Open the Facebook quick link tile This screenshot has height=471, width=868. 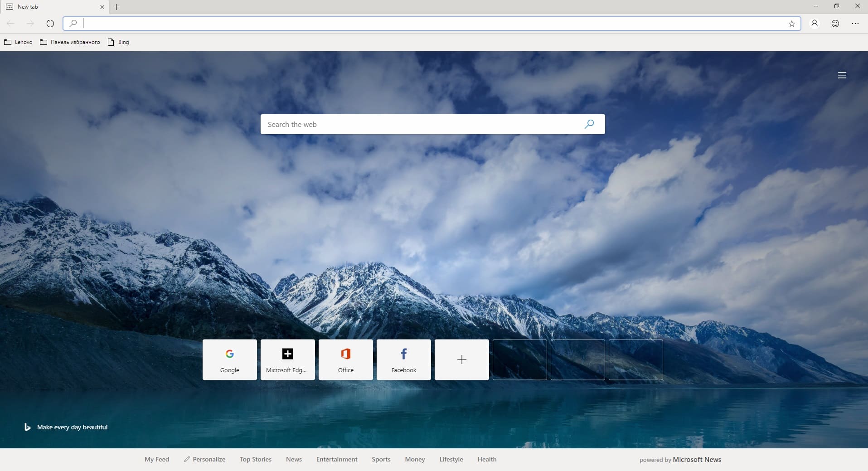[x=404, y=359]
